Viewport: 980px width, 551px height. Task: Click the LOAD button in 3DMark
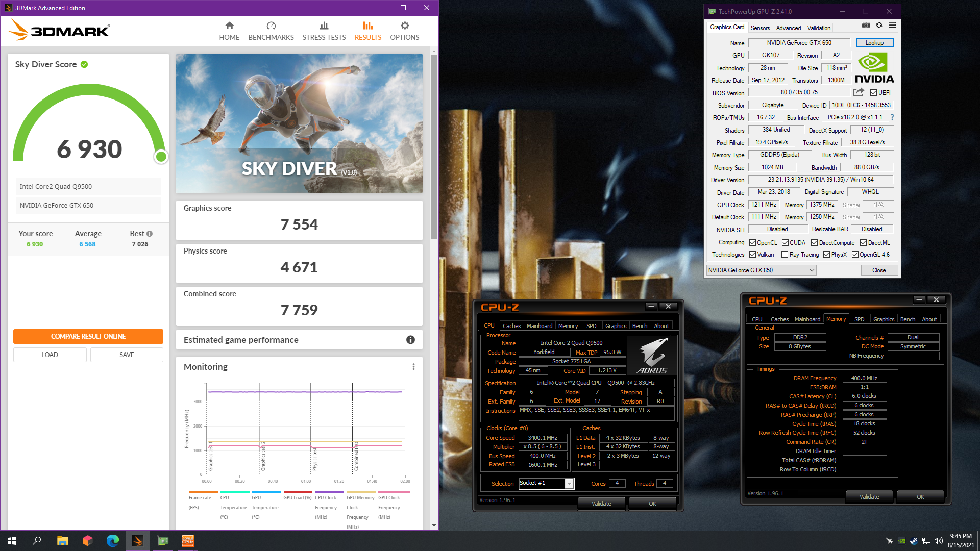tap(50, 355)
